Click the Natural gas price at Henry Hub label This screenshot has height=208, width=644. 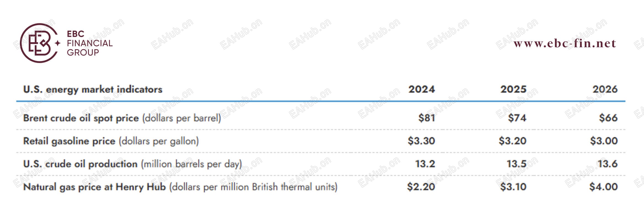(x=180, y=187)
